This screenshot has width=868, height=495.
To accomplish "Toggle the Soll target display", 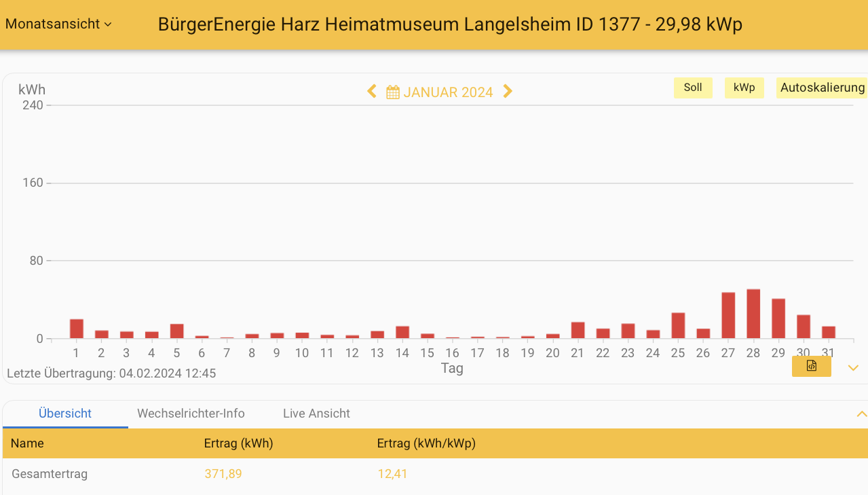I will click(692, 88).
